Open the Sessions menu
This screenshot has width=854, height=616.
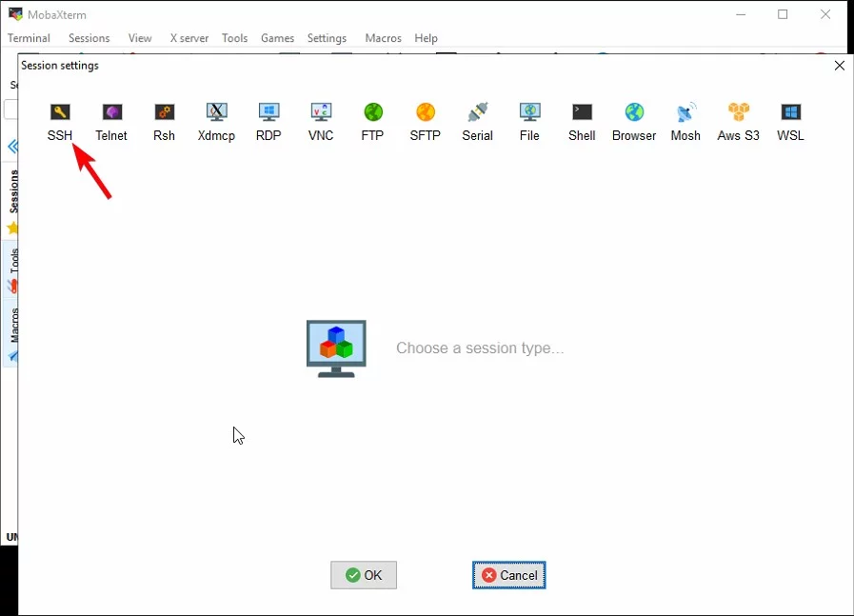89,38
